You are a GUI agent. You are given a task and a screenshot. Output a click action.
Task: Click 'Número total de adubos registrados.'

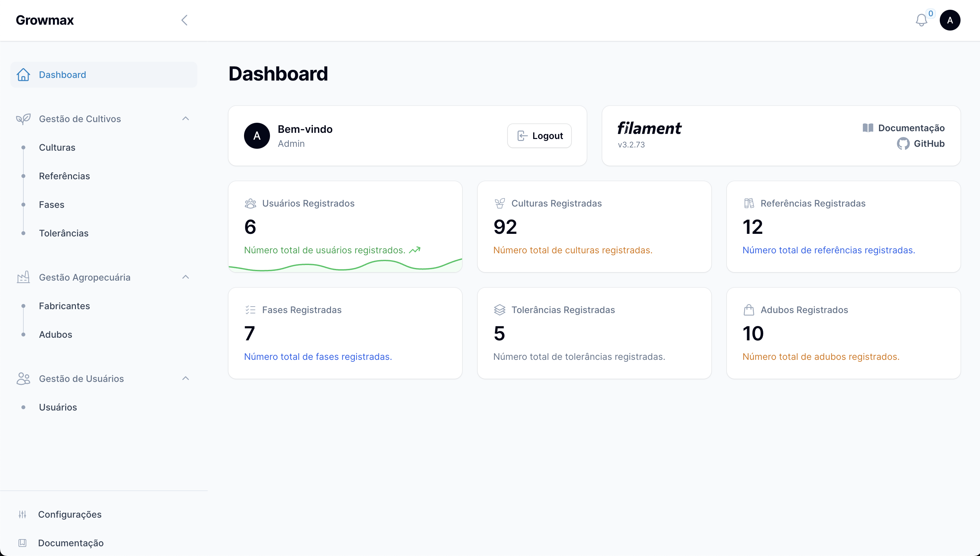pyautogui.click(x=821, y=357)
